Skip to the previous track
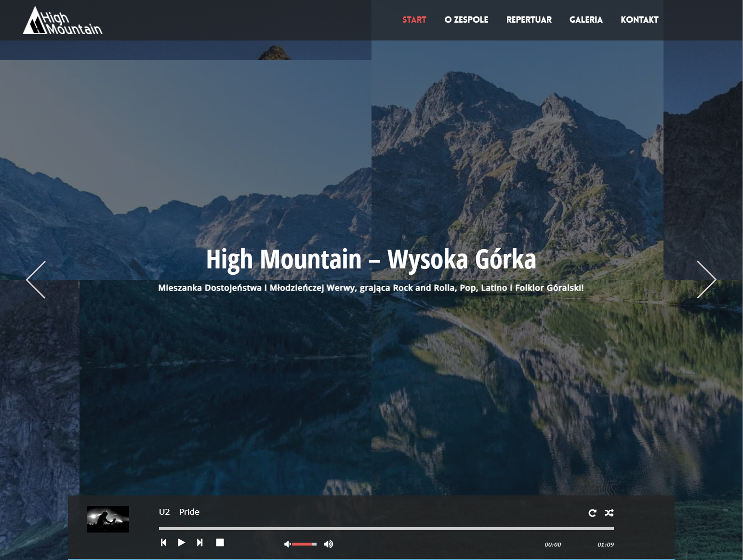Screen dimensions: 743x560 point(163,543)
